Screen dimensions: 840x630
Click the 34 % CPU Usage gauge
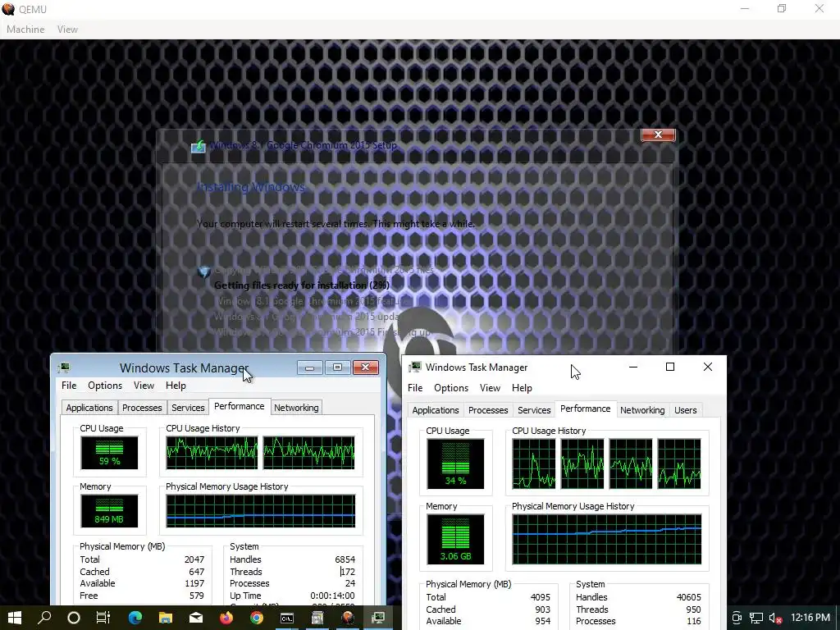(455, 463)
